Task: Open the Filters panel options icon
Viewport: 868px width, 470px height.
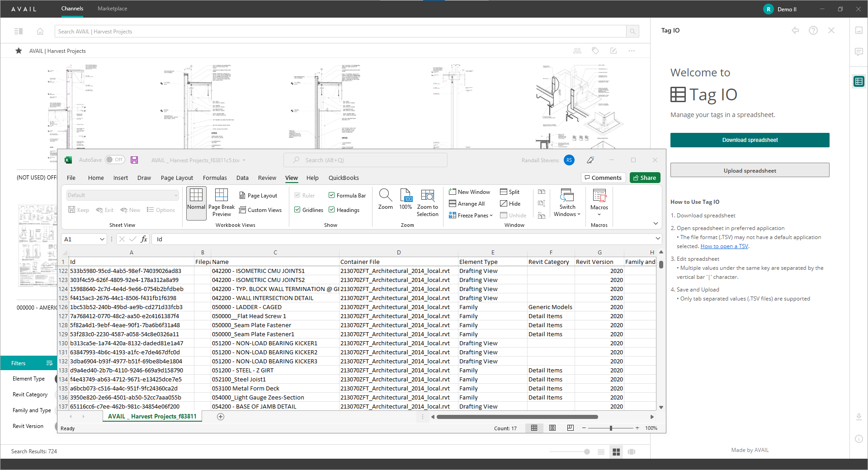Action: [49, 363]
